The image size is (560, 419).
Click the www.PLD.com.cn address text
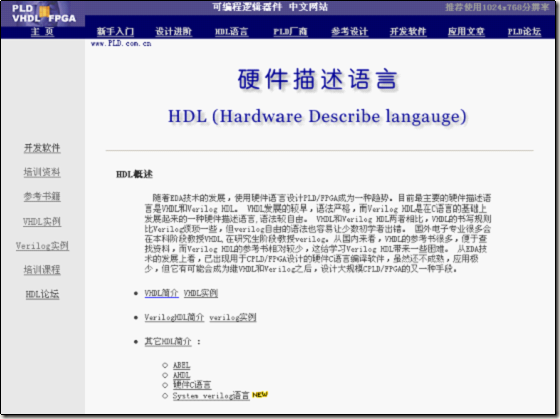click(121, 44)
